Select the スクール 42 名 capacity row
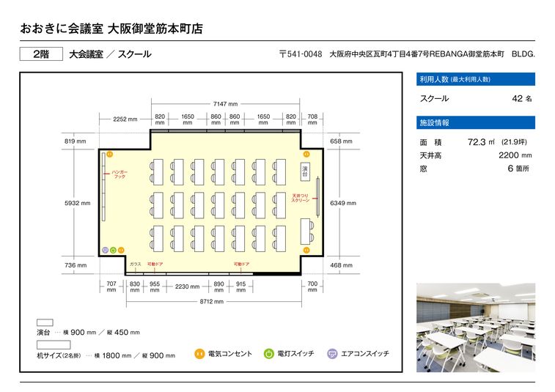The width and height of the screenshot is (555, 392). coord(476,98)
